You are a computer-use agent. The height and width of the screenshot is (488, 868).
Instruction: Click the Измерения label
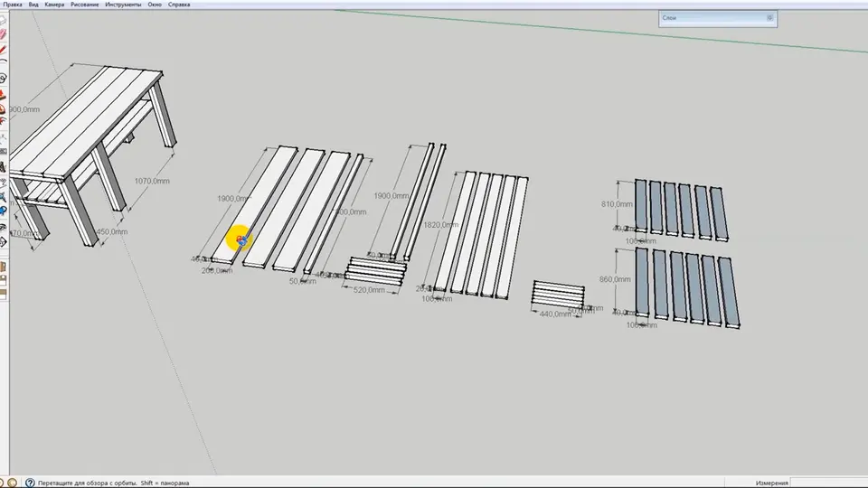click(x=771, y=483)
